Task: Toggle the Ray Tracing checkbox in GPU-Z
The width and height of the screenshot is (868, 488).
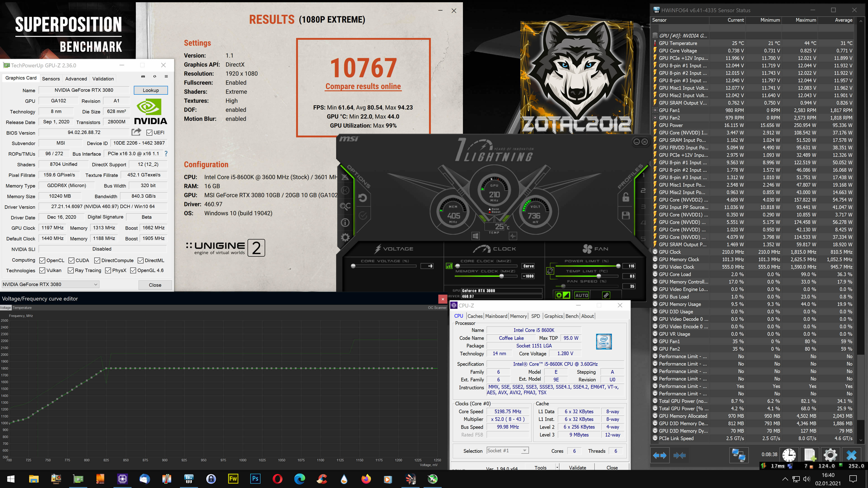Action: click(71, 270)
